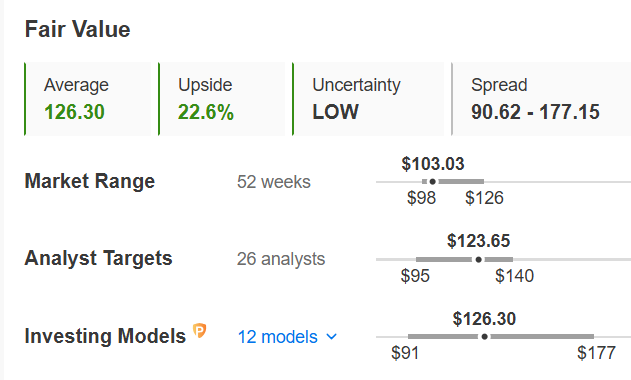Screen dimensions: 631x380
Task: Click the $95 low analyst target
Action: coord(415,276)
